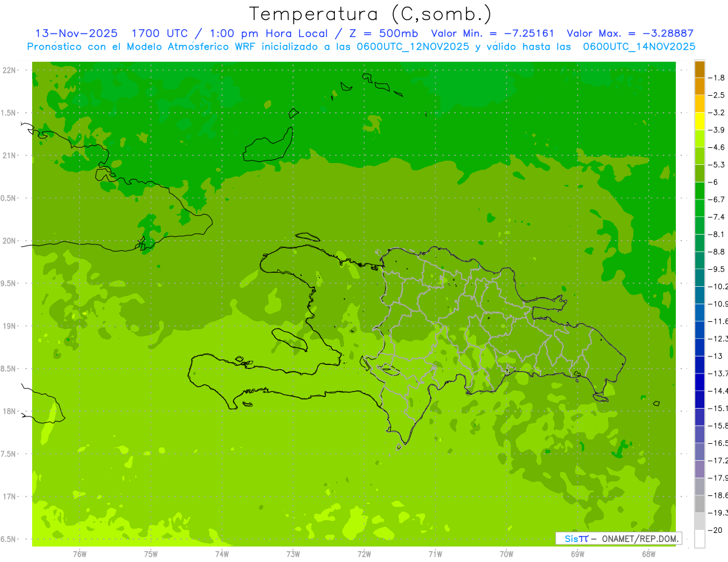Click the green swatch between -6 and -6.7
The width and height of the screenshot is (728, 562).
coord(699,191)
